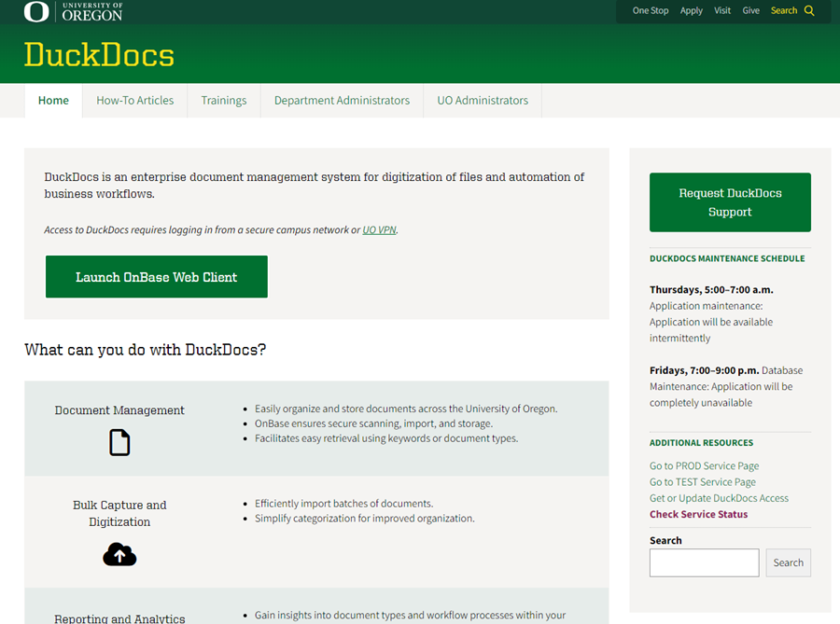The image size is (840, 624).
Task: Click the University of Oregon wordmark text
Action: (x=92, y=12)
